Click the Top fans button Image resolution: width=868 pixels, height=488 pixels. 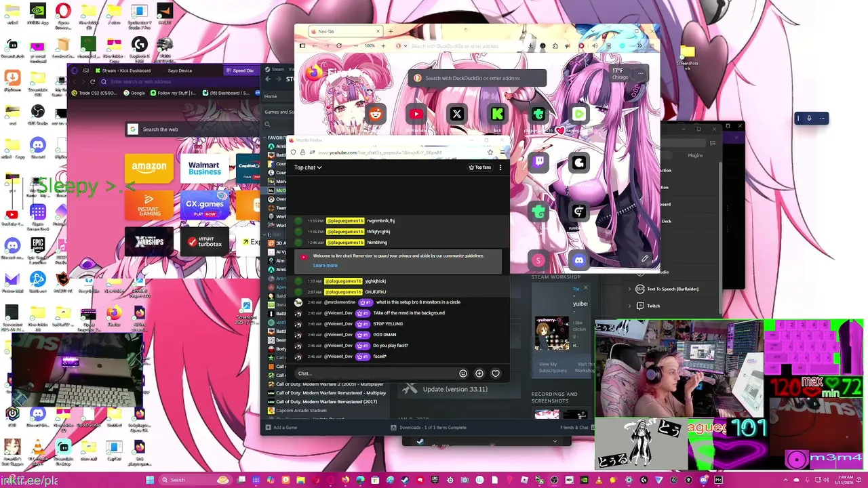pos(480,167)
